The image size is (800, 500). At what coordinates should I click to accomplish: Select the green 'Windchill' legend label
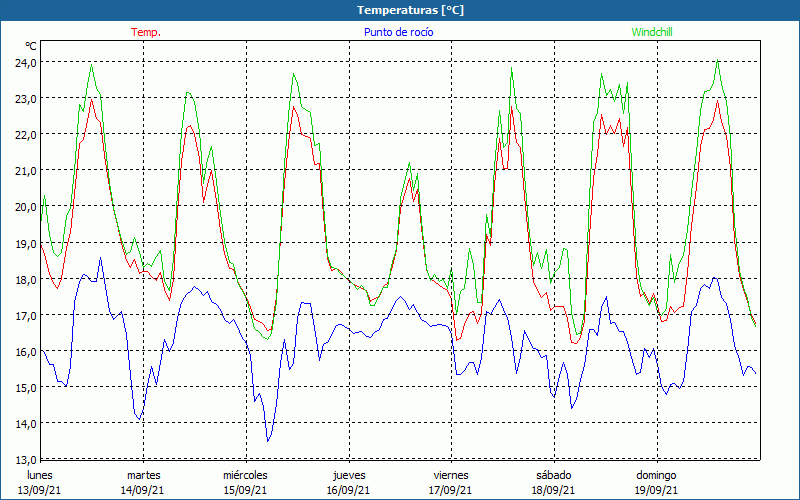pos(652,32)
